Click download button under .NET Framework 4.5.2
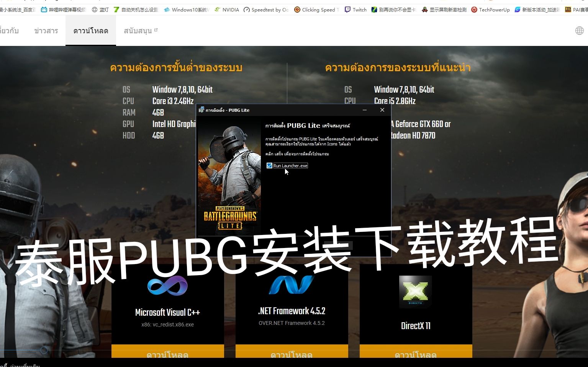 click(x=292, y=351)
